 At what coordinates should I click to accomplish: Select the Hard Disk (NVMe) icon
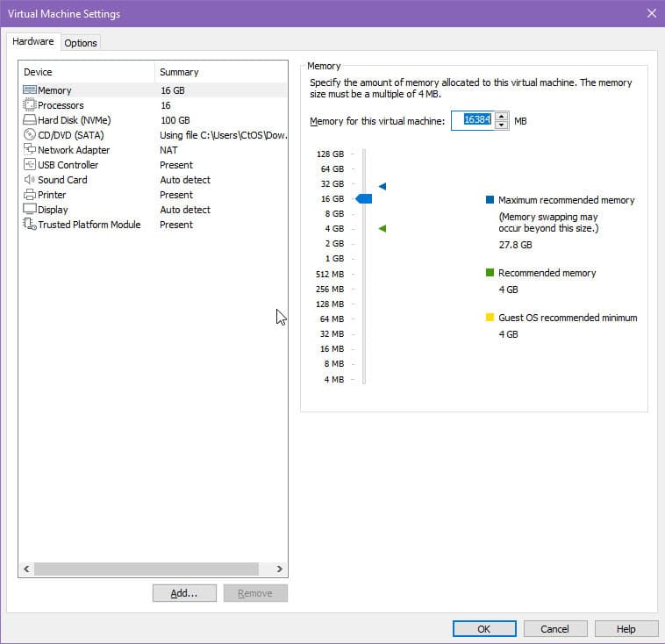pyautogui.click(x=30, y=120)
